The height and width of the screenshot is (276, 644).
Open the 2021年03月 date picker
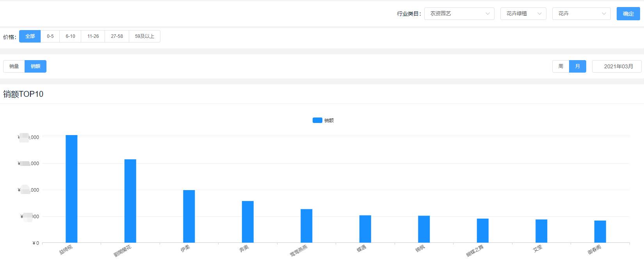click(617, 66)
